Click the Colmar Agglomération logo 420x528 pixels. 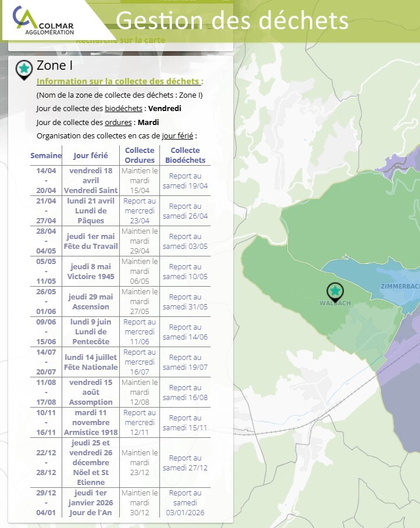(x=44, y=21)
